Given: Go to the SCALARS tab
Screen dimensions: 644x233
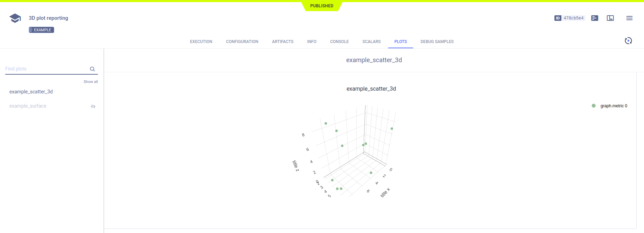Looking at the screenshot, I should 371,42.
